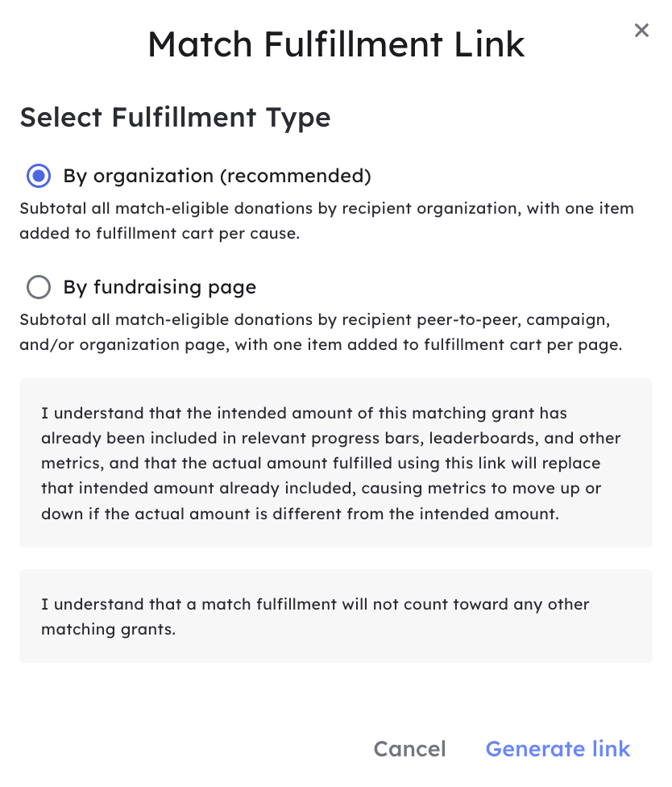Select the By fundraising page radio button
This screenshot has height=787, width=672.
(39, 287)
